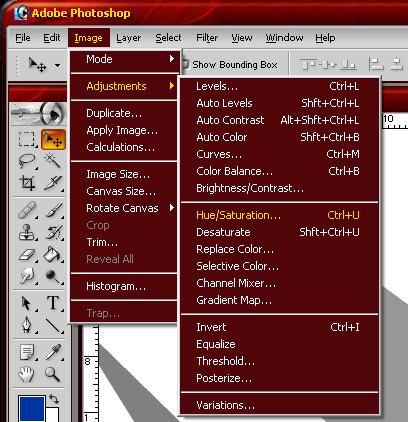Select the Type tool
The width and height of the screenshot is (408, 422).
(53, 303)
